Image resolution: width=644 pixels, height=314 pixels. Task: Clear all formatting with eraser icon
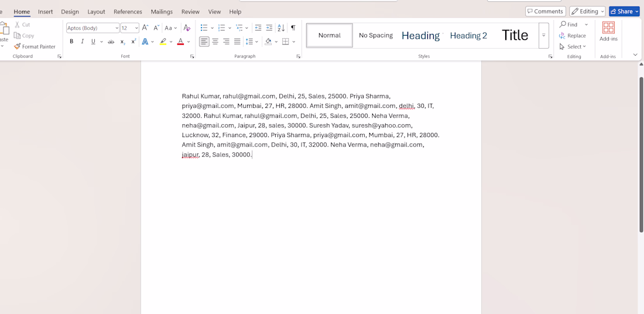[x=187, y=28]
